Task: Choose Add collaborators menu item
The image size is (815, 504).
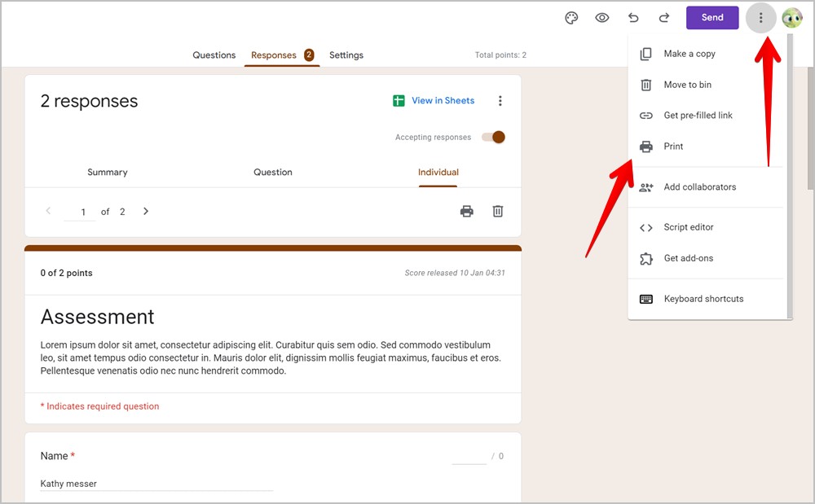Action: pyautogui.click(x=707, y=186)
